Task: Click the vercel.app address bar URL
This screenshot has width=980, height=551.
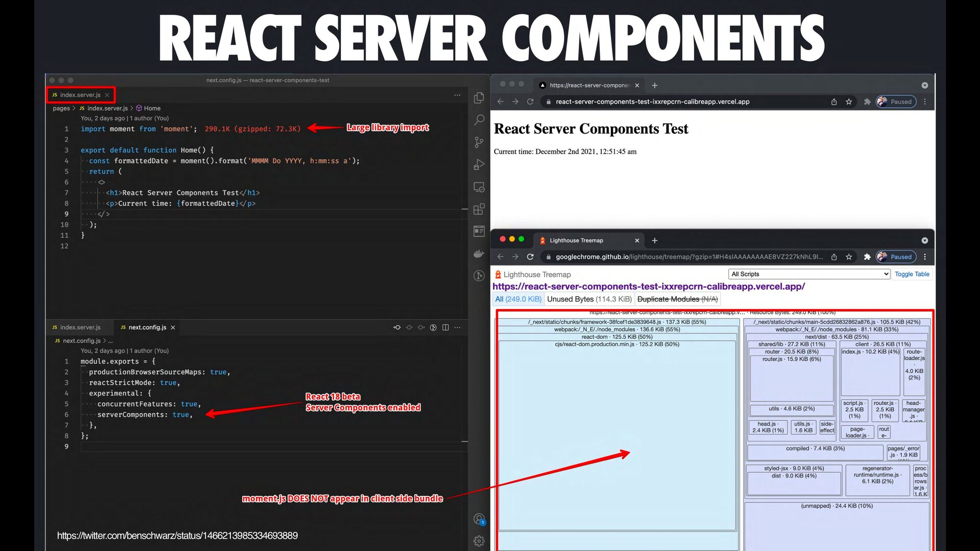Action: click(x=652, y=102)
